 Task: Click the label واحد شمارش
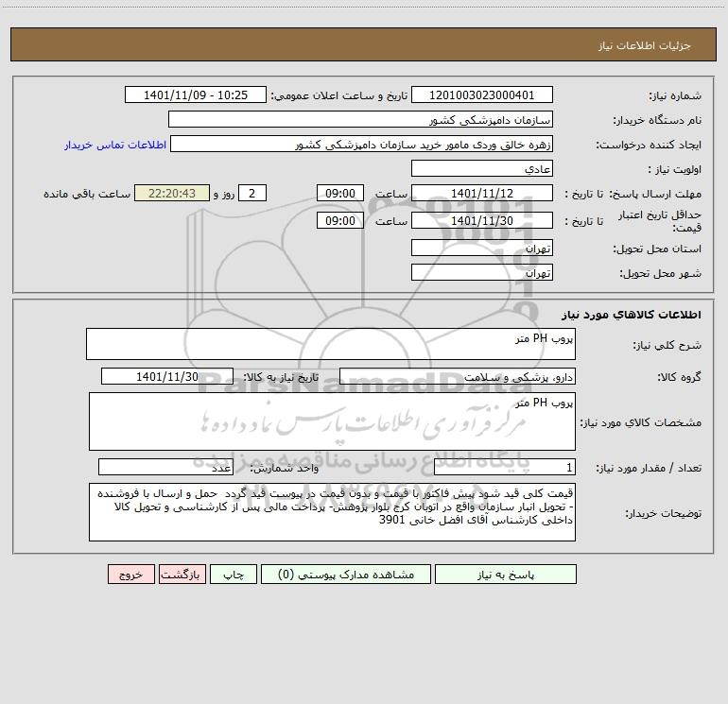click(285, 469)
